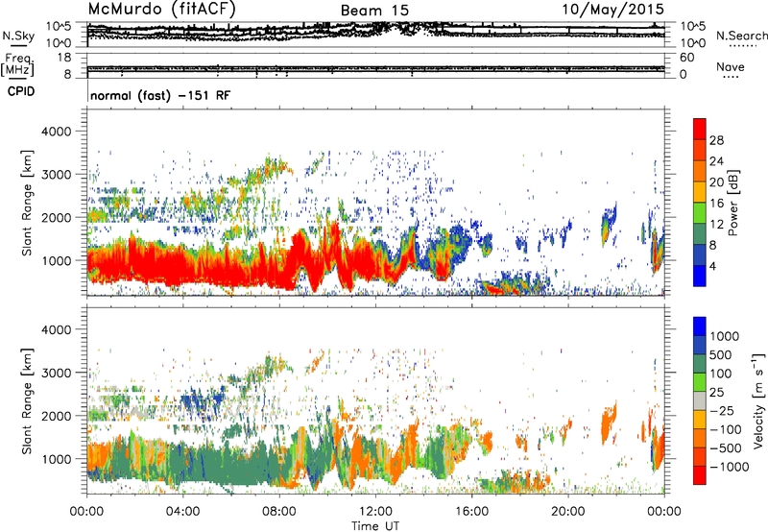The width and height of the screenshot is (768, 532).
Task: Click the blue top Velocity colorbar segment
Action: [x=700, y=326]
